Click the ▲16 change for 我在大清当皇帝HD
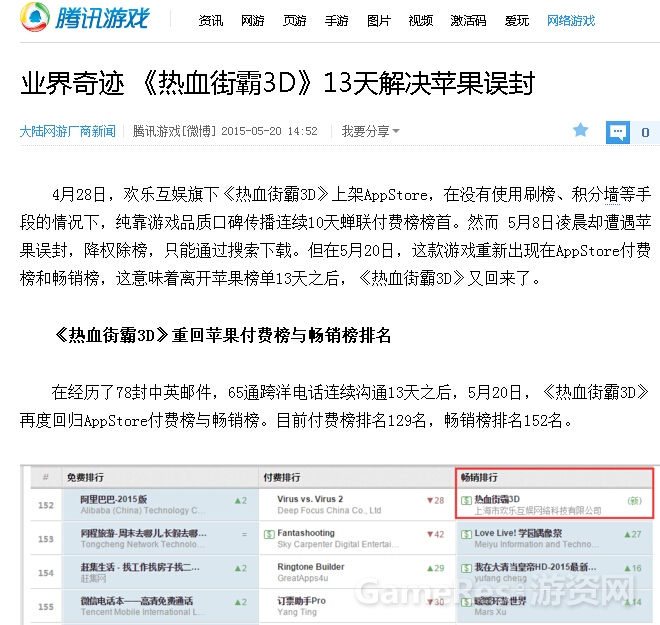Screen dimensions: 660x625 [x=633, y=568]
